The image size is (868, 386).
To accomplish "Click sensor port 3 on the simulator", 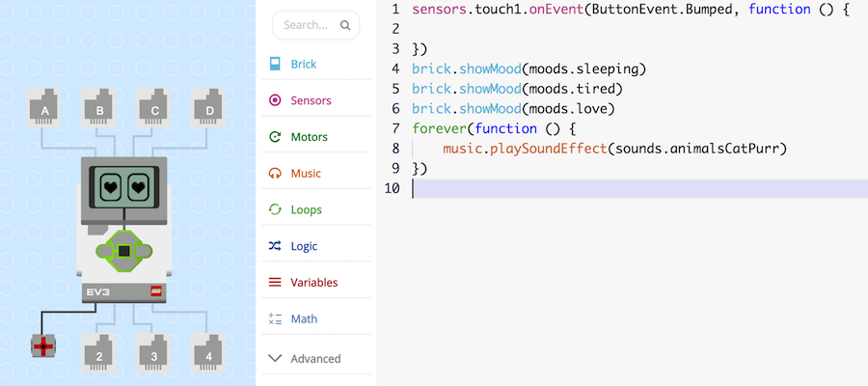I will click(154, 353).
